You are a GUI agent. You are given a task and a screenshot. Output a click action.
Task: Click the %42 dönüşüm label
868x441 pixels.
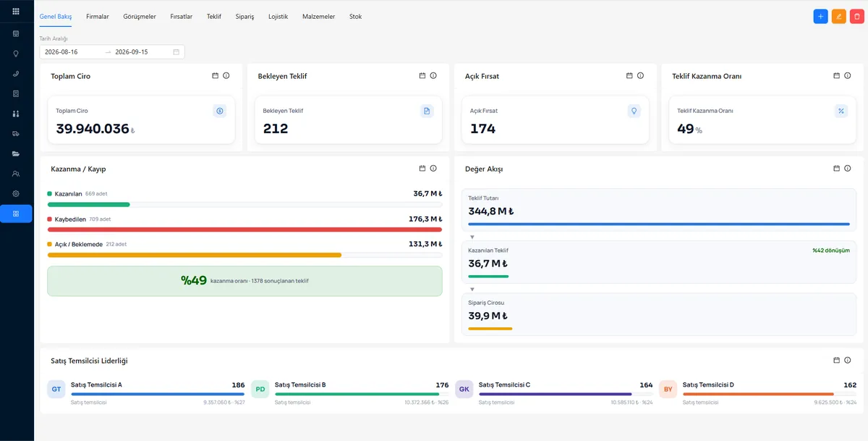pyautogui.click(x=831, y=251)
